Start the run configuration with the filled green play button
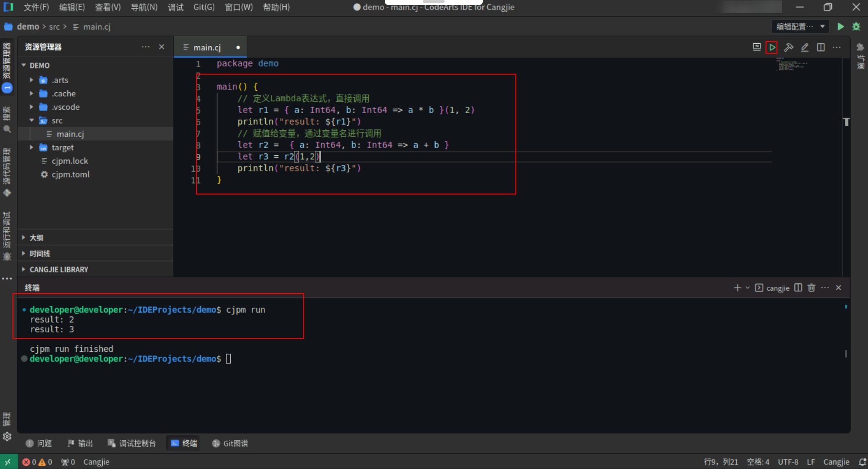Screen dimensions: 868x469 point(841,27)
